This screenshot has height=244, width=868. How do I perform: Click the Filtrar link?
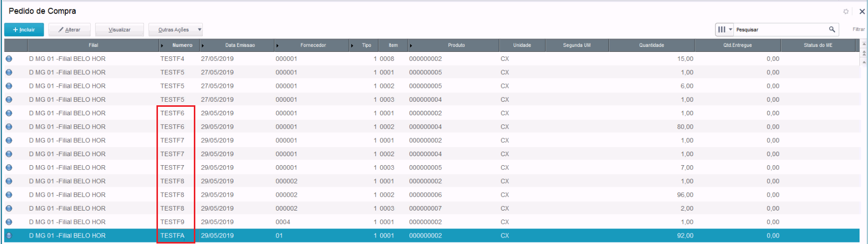[x=858, y=29]
